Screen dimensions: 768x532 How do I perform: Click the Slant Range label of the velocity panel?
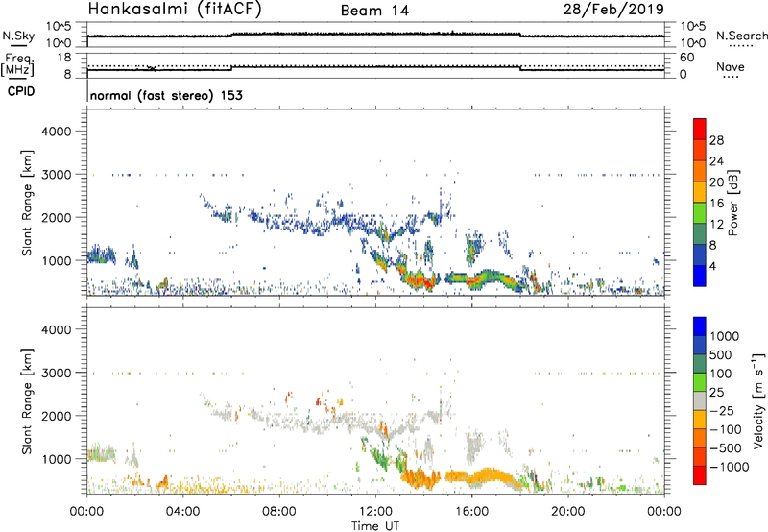[x=27, y=401]
